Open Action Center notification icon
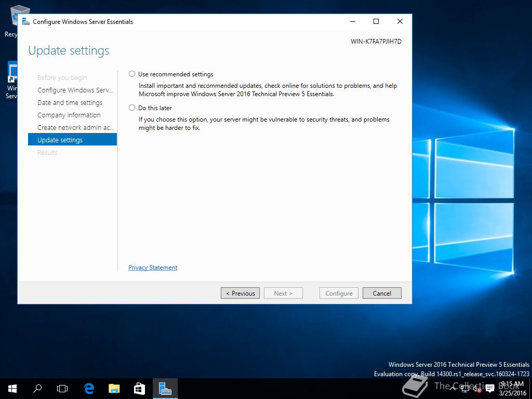532x399 pixels. tap(489, 389)
